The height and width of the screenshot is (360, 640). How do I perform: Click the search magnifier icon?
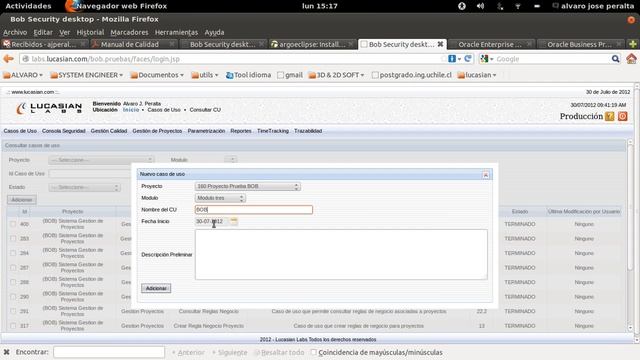[x=615, y=59]
